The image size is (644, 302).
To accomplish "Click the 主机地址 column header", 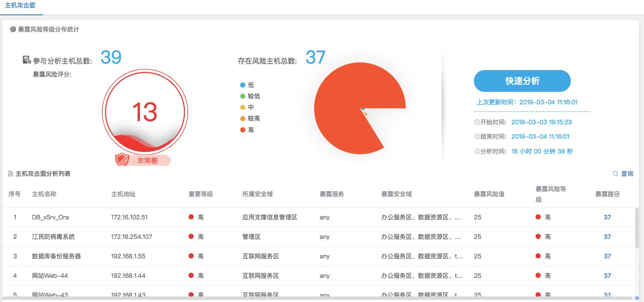I will [x=123, y=194].
